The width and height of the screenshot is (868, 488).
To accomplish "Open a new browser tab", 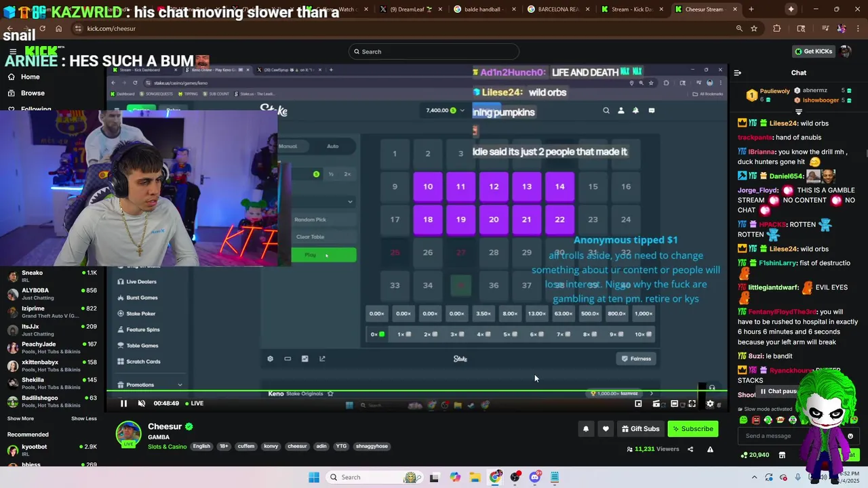I will (751, 9).
